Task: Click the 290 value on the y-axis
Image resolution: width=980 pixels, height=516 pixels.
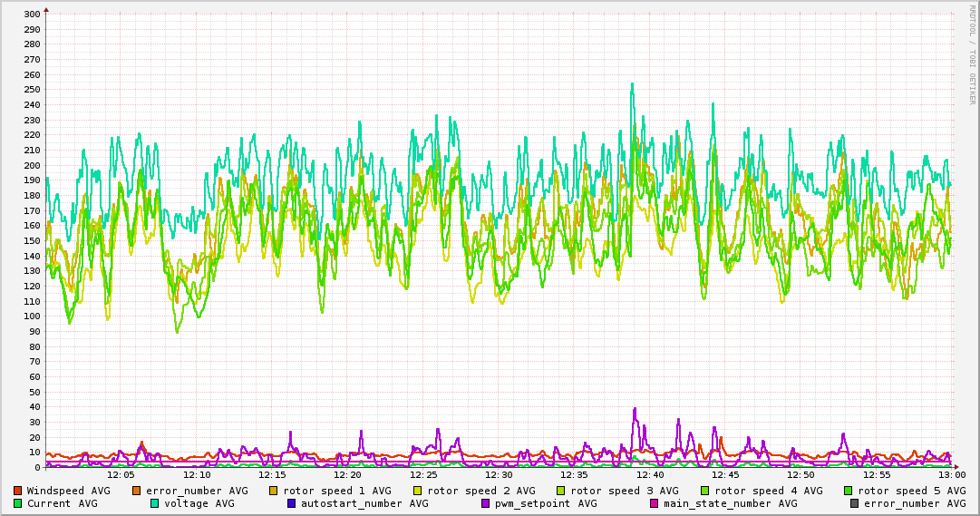Action: pos(33,29)
